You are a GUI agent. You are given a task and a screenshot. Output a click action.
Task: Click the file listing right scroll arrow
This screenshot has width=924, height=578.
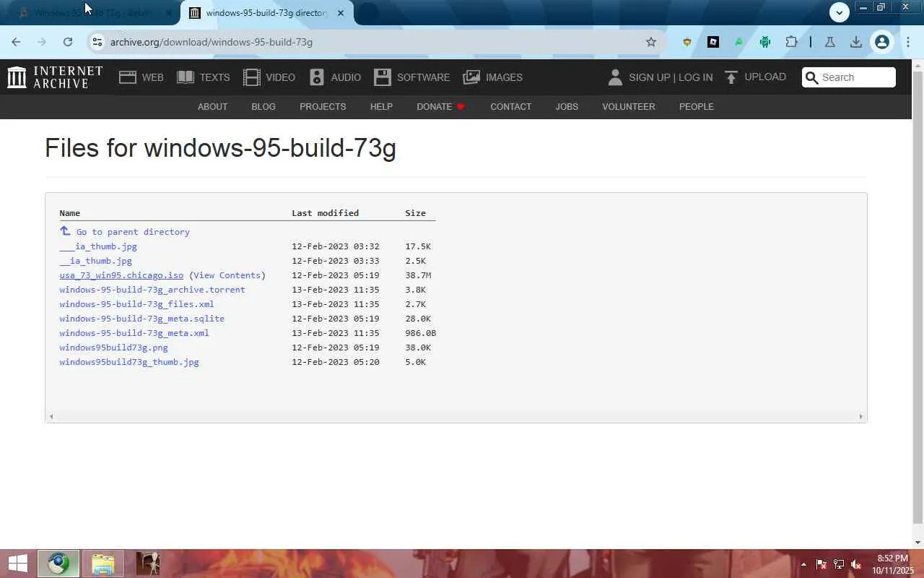[860, 416]
